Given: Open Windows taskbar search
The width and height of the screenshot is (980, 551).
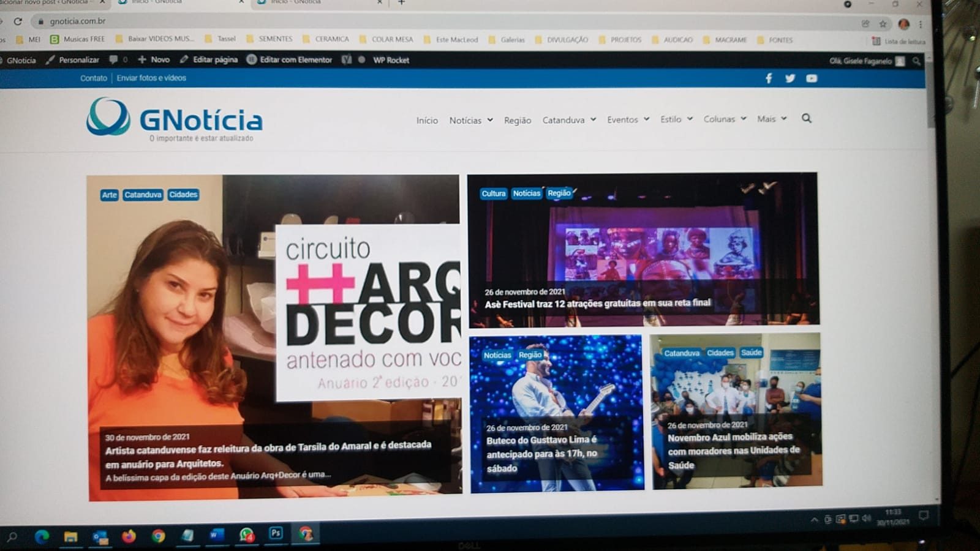Looking at the screenshot, I should click(x=12, y=537).
